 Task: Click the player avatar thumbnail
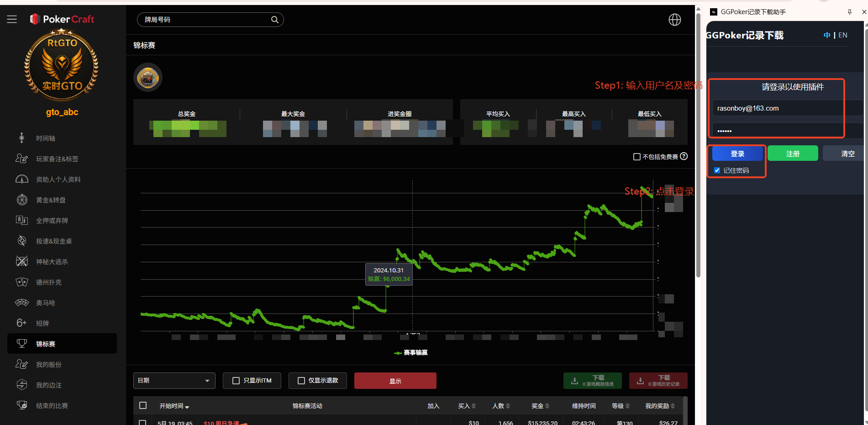pyautogui.click(x=147, y=78)
